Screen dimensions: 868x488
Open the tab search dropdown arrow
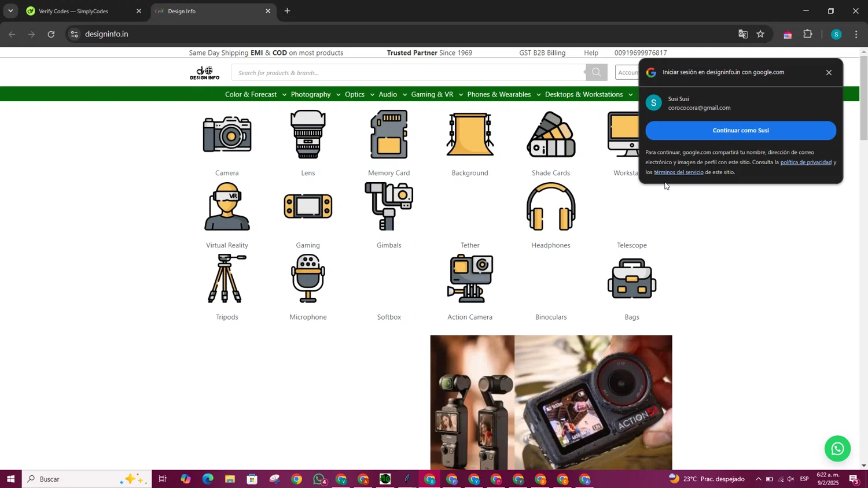click(x=10, y=11)
